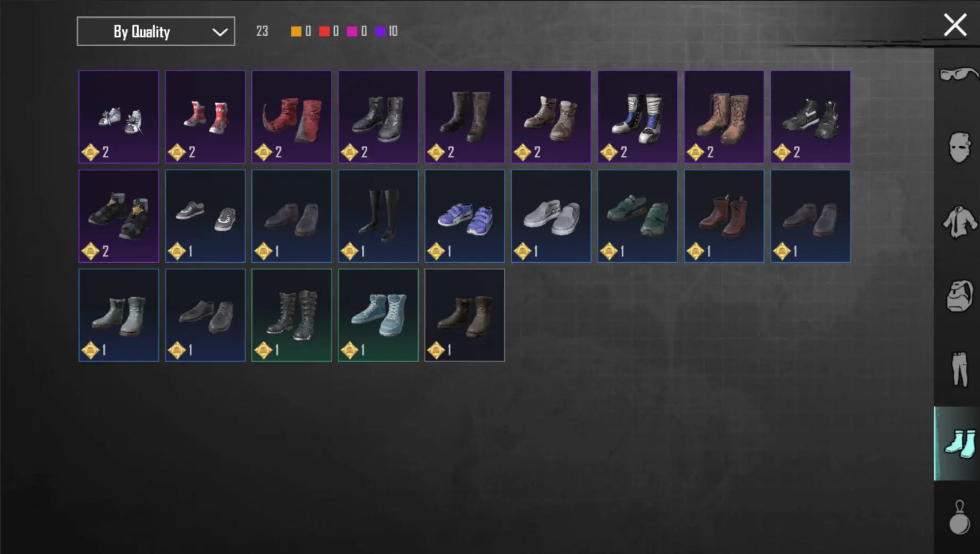The width and height of the screenshot is (980, 554).
Task: Select the green strap shoes
Action: [637, 216]
